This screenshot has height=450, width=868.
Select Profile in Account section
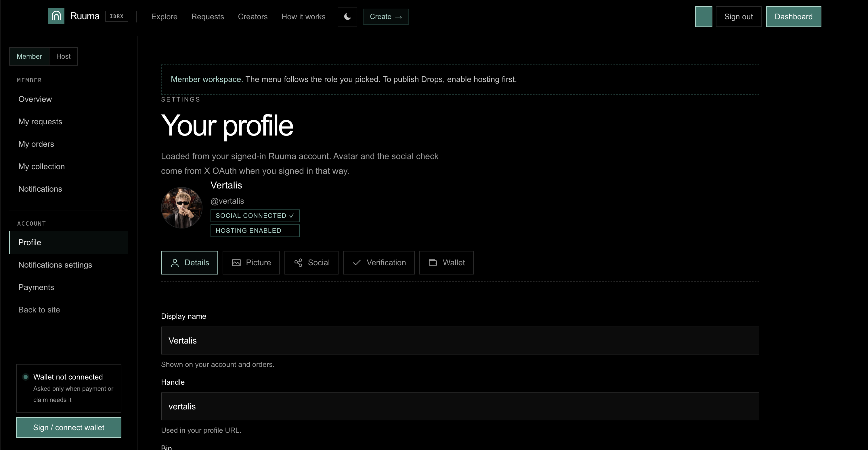click(69, 242)
